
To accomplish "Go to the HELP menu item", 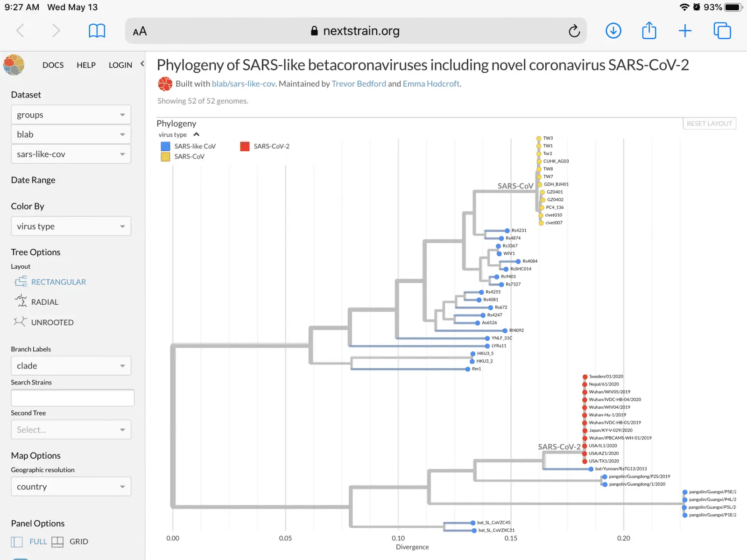I will (86, 65).
